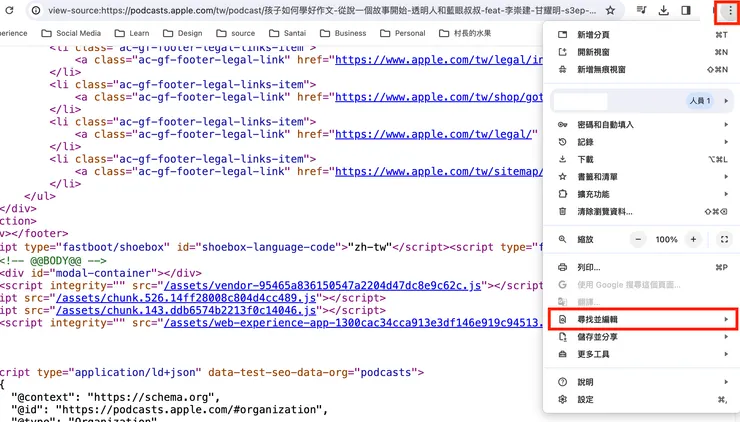Open 設定 settings menu item

(x=642, y=400)
